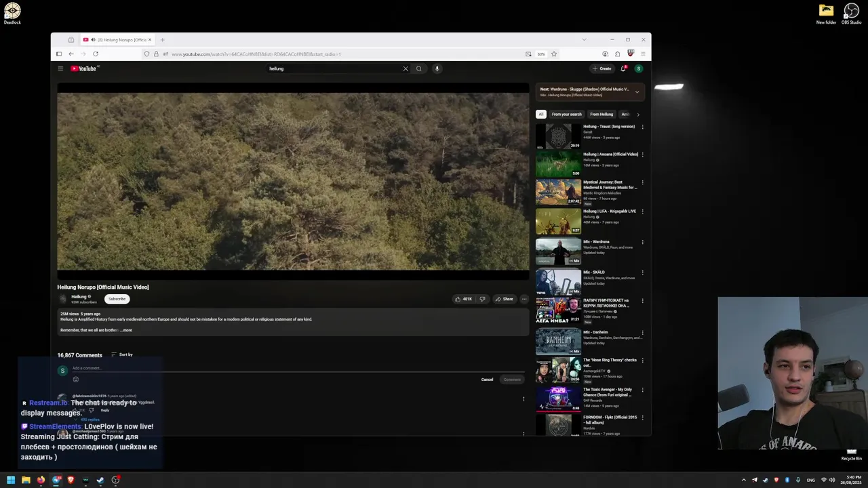Open more actions for the video
Screen dimensions: 868x488
pos(524,299)
